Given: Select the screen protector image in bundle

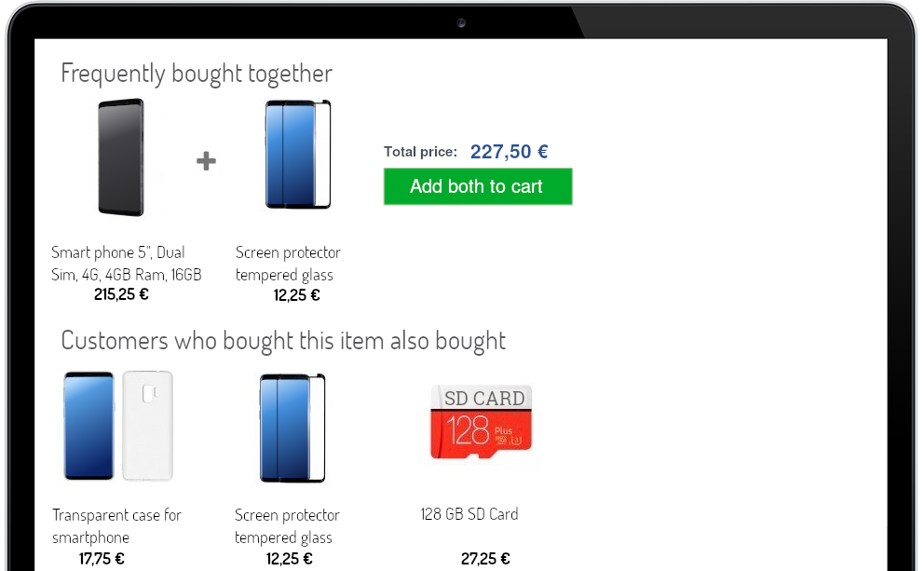Looking at the screenshot, I should coord(297,154).
